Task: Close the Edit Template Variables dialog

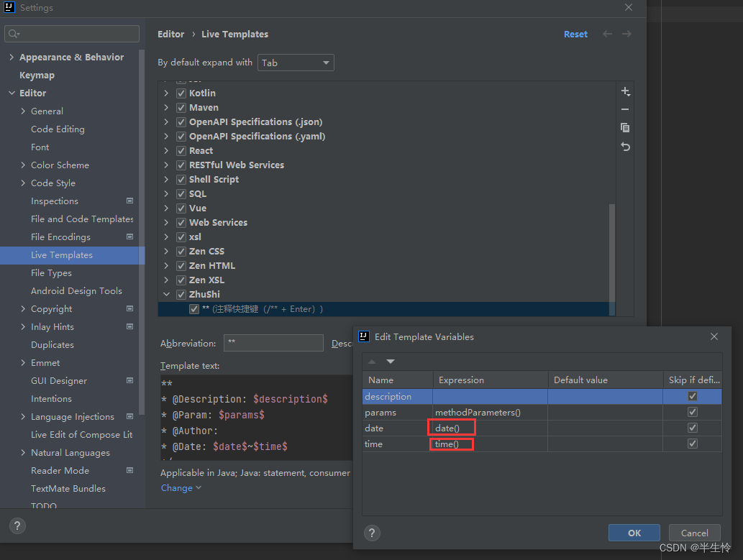Action: [x=714, y=336]
